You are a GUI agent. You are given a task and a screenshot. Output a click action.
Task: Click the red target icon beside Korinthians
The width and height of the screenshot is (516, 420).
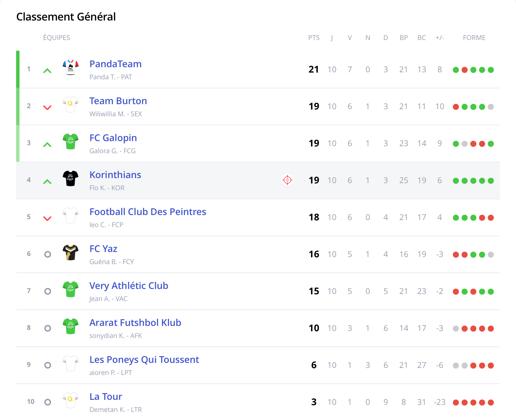pos(287,180)
